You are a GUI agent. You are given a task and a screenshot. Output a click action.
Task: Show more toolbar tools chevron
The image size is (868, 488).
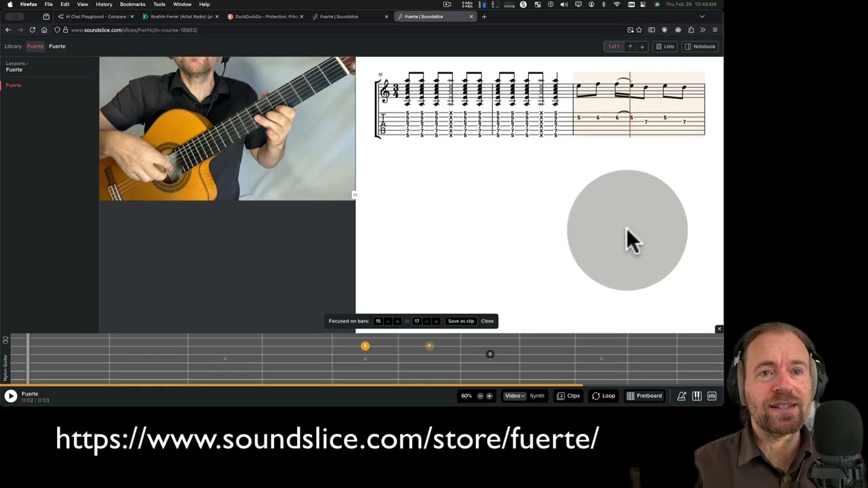coord(703,30)
